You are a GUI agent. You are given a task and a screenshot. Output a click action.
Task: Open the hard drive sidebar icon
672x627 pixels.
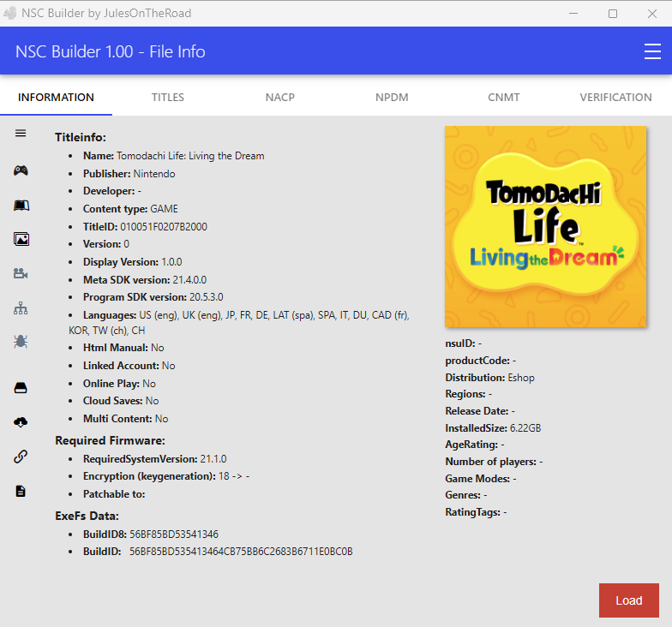tap(21, 388)
